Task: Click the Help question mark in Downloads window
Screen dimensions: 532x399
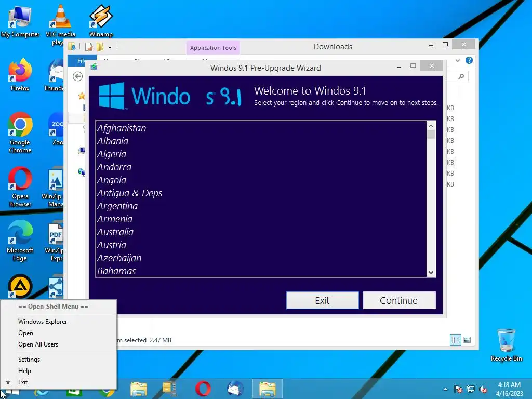Action: coord(469,60)
